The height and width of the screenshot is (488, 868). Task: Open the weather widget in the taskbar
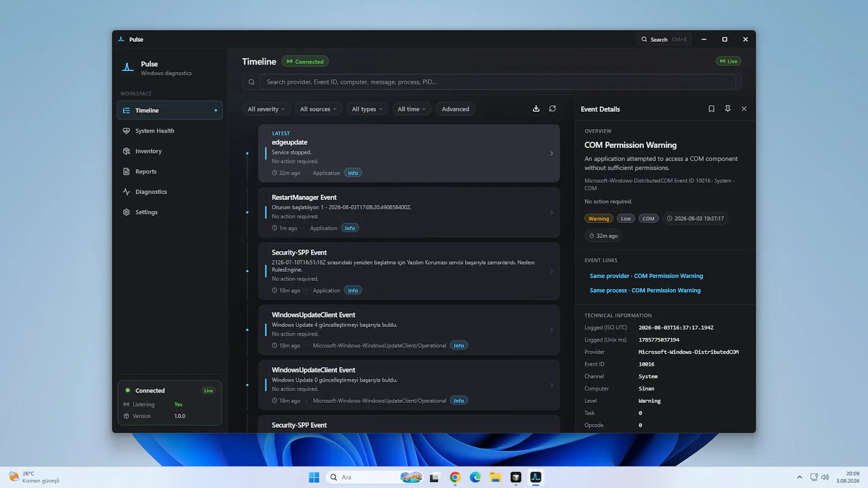tap(34, 477)
